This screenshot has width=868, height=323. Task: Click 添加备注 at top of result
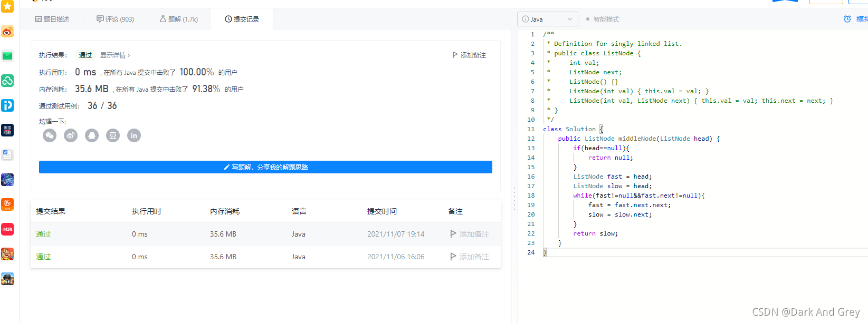(x=470, y=55)
